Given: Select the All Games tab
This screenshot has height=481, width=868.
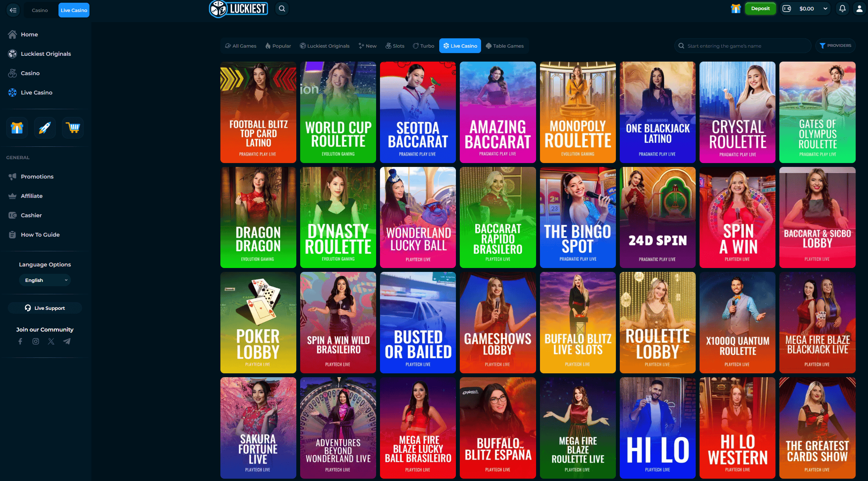Looking at the screenshot, I should [x=241, y=46].
